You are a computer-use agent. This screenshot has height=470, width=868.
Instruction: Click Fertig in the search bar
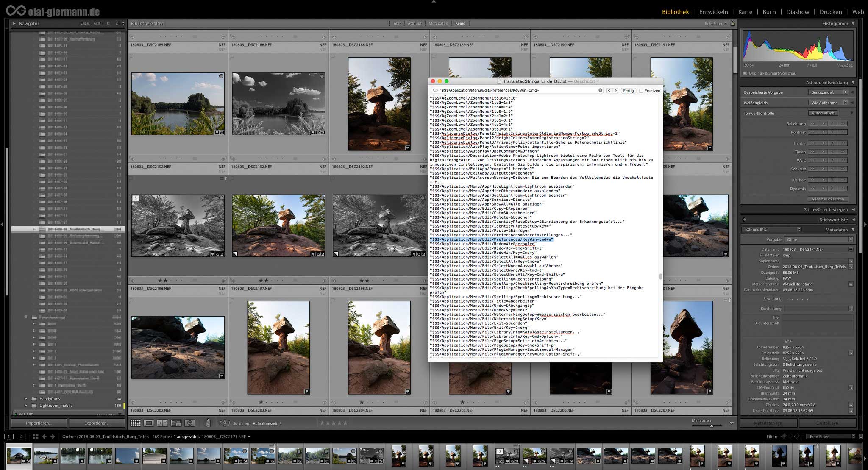tap(628, 91)
